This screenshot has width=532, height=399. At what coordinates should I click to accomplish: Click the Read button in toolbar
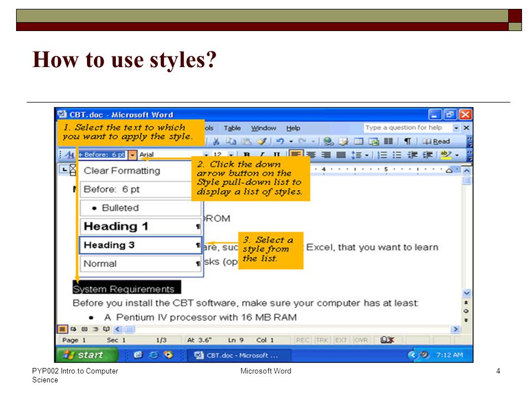click(x=436, y=141)
